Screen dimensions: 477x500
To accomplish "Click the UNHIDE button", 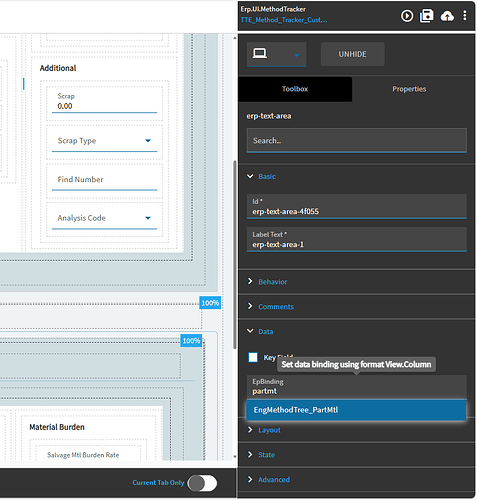I will pos(352,54).
